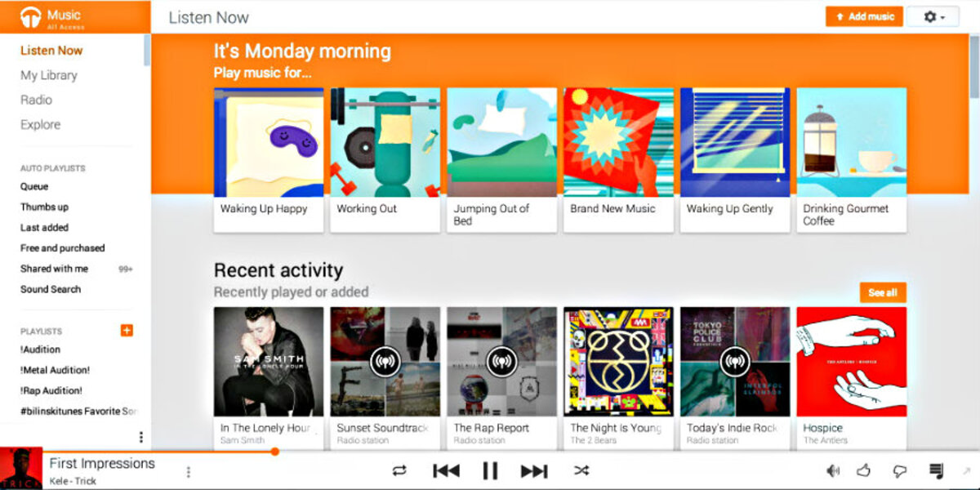The image size is (980, 490).
Task: Give the song a thumbs up
Action: pyautogui.click(x=864, y=470)
